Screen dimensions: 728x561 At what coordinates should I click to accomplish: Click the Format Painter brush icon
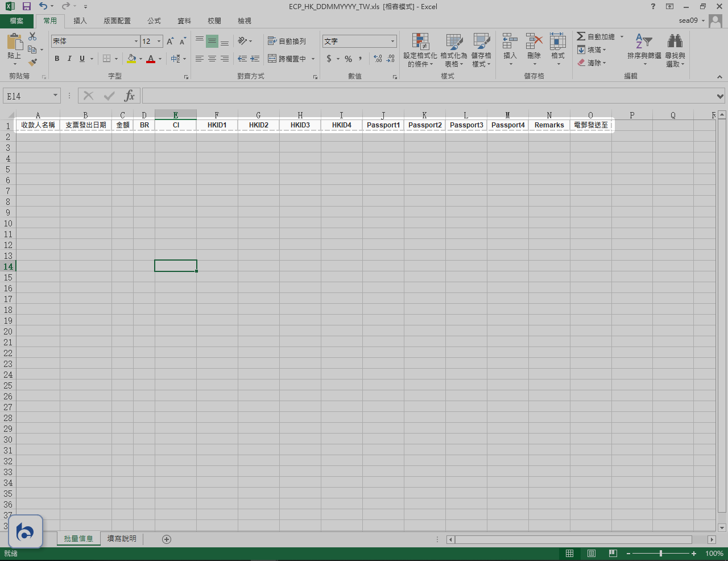coord(32,63)
